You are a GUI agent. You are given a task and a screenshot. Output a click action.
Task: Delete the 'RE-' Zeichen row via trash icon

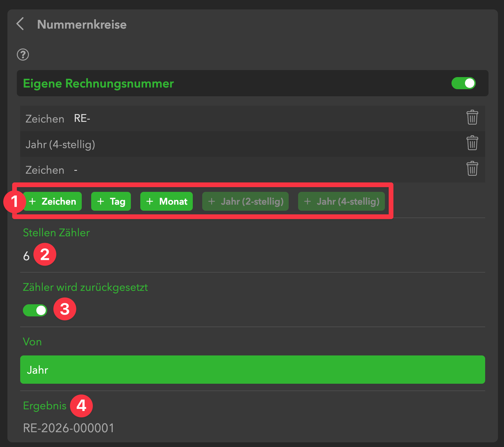click(472, 117)
